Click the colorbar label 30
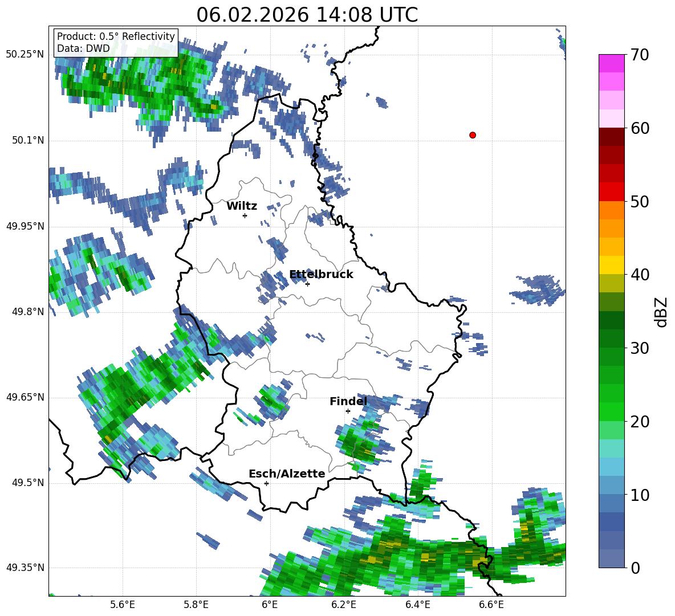The width and height of the screenshot is (675, 616). [x=639, y=348]
